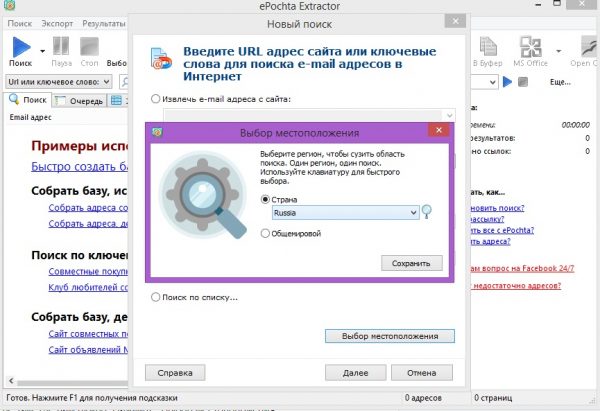The height and width of the screenshot is (411, 600).
Task: Switch to the Поиск tab
Action: [28, 100]
